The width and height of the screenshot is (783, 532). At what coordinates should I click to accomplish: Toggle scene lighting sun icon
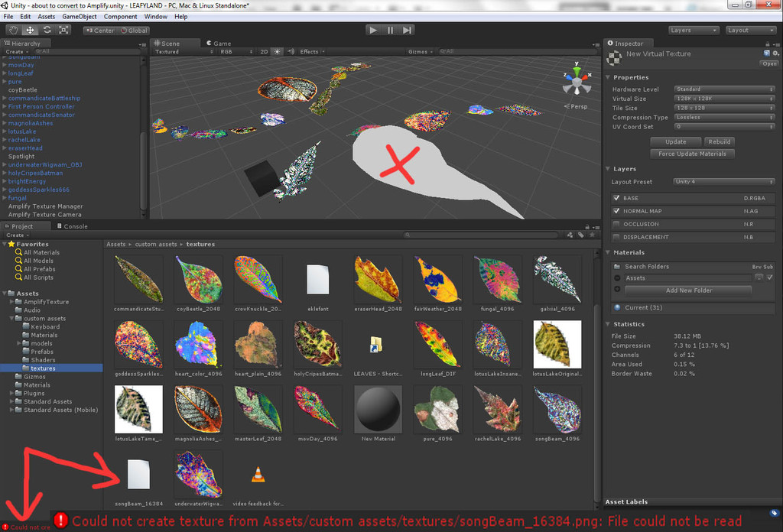tap(277, 51)
